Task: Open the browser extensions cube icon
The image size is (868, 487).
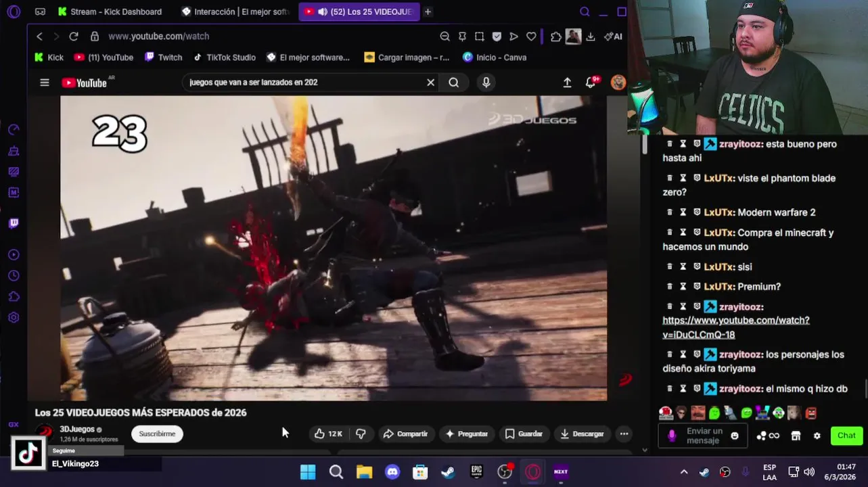Action: tap(556, 37)
